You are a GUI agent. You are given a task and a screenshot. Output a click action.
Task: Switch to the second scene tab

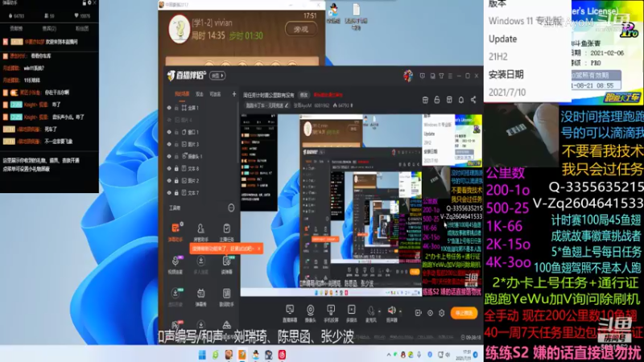(199, 94)
